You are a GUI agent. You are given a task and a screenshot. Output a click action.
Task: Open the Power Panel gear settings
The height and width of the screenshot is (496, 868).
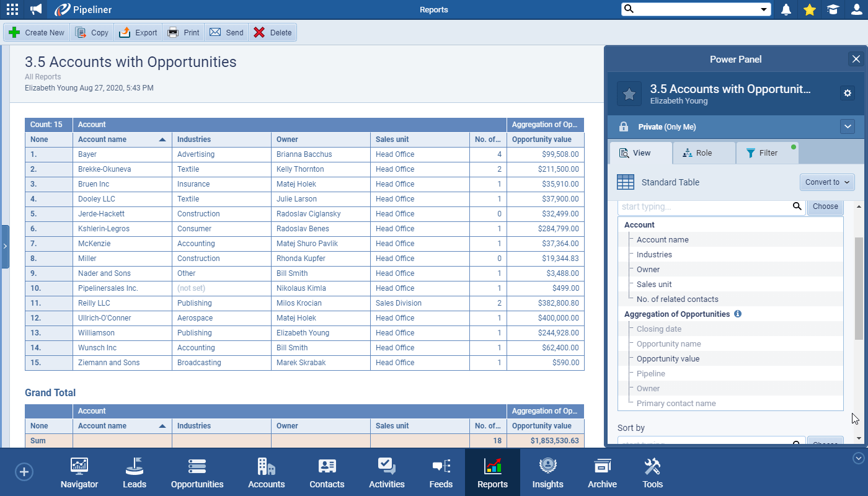tap(848, 93)
